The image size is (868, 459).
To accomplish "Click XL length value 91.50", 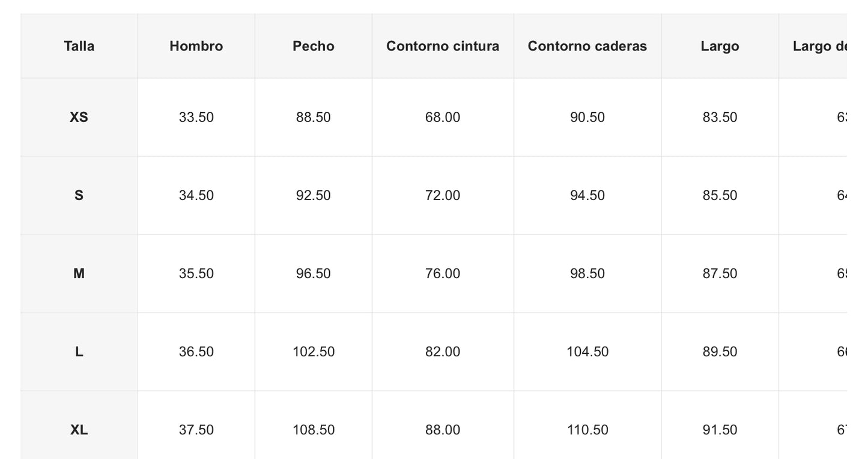I will tap(720, 430).
